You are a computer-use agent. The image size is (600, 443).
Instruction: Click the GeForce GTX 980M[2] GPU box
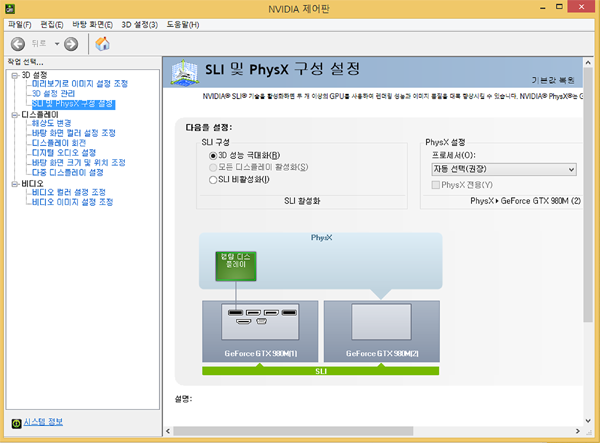pos(382,331)
